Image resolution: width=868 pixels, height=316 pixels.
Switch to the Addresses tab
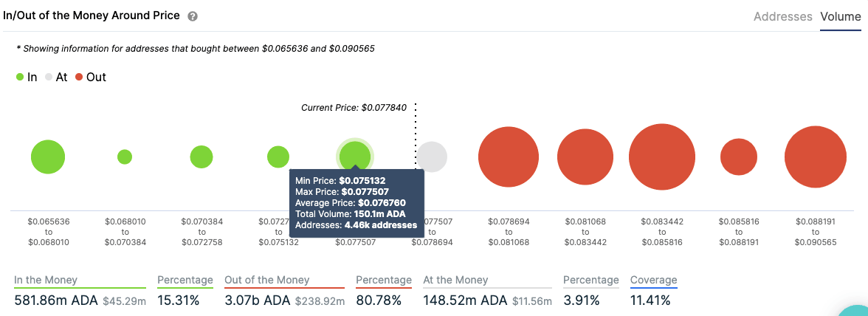tap(782, 16)
